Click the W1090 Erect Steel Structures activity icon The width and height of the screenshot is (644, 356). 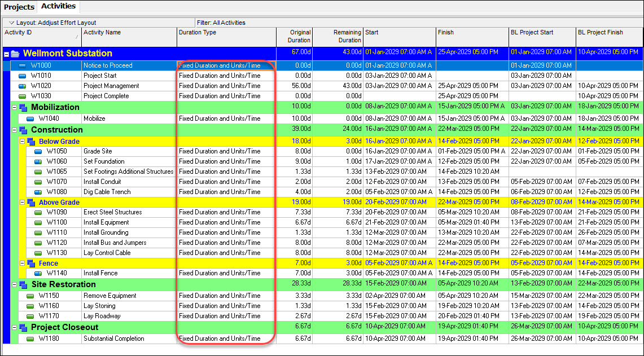38,213
